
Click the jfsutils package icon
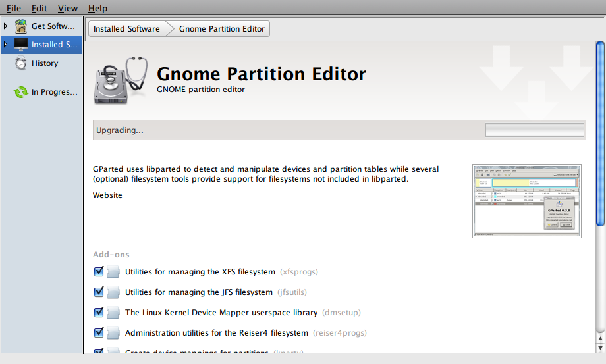(x=113, y=292)
